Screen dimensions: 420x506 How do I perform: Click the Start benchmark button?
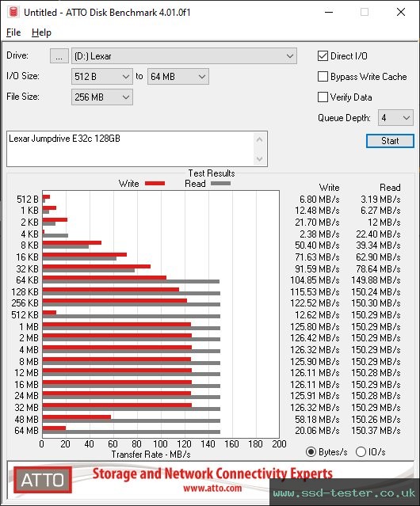click(390, 141)
